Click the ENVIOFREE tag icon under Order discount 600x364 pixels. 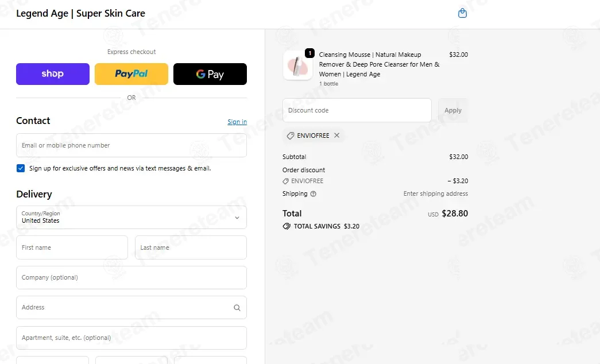[x=285, y=181]
